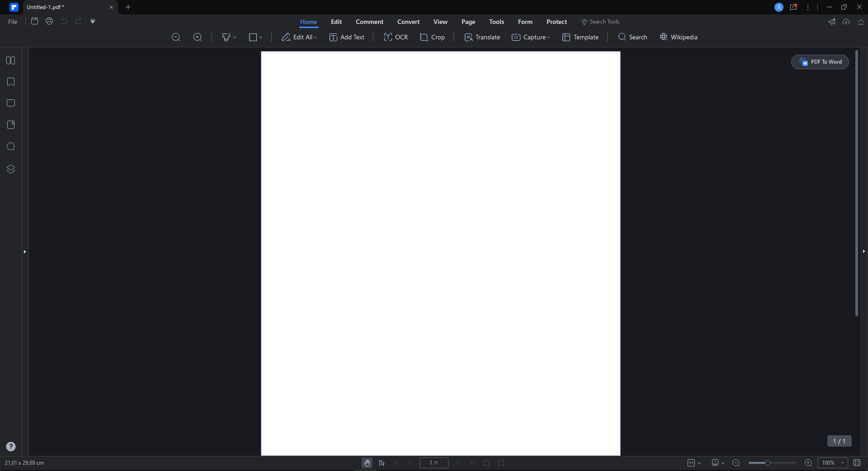Open the attachments panel icon

click(x=11, y=125)
